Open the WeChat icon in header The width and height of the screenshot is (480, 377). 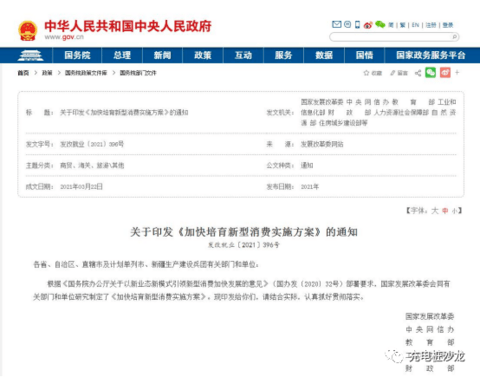tap(380, 24)
